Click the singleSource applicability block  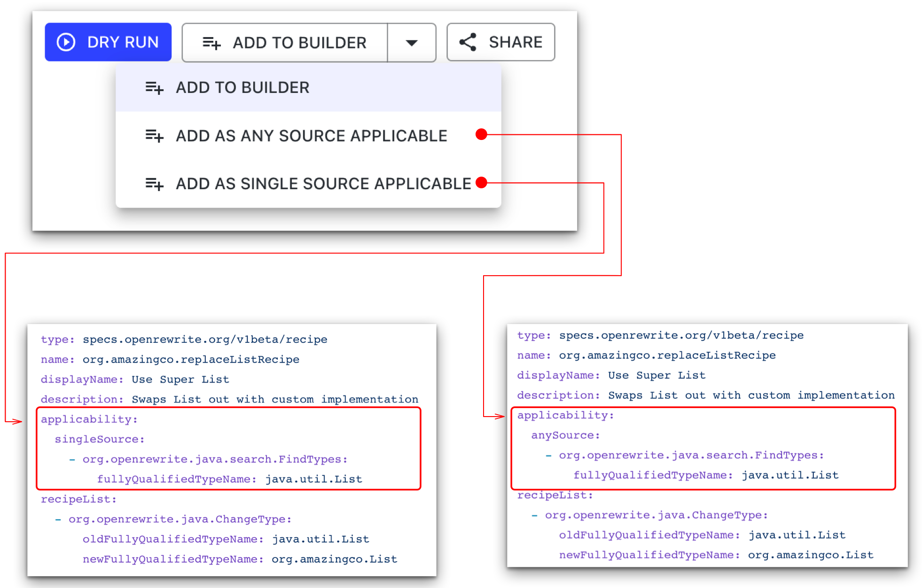tap(229, 449)
